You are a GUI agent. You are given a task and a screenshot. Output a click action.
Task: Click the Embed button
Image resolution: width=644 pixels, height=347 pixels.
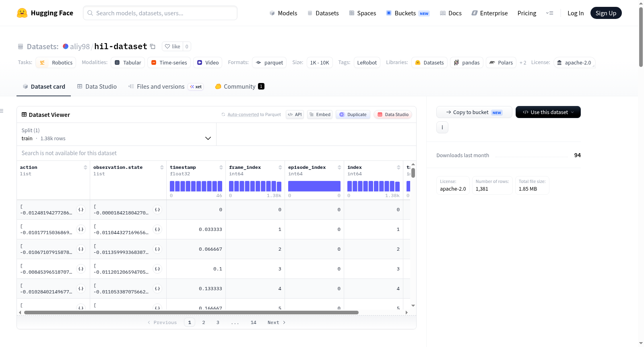pos(320,114)
